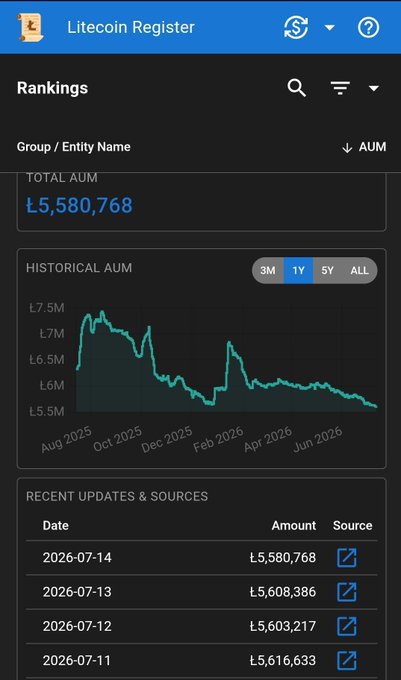
Task: Open the help question mark icon
Action: point(368,28)
